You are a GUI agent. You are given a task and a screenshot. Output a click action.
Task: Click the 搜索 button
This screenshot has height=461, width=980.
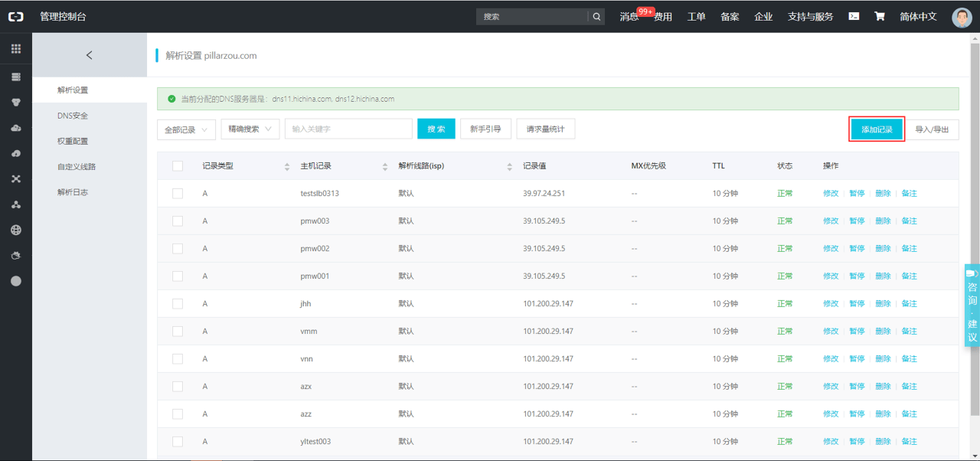(x=436, y=129)
